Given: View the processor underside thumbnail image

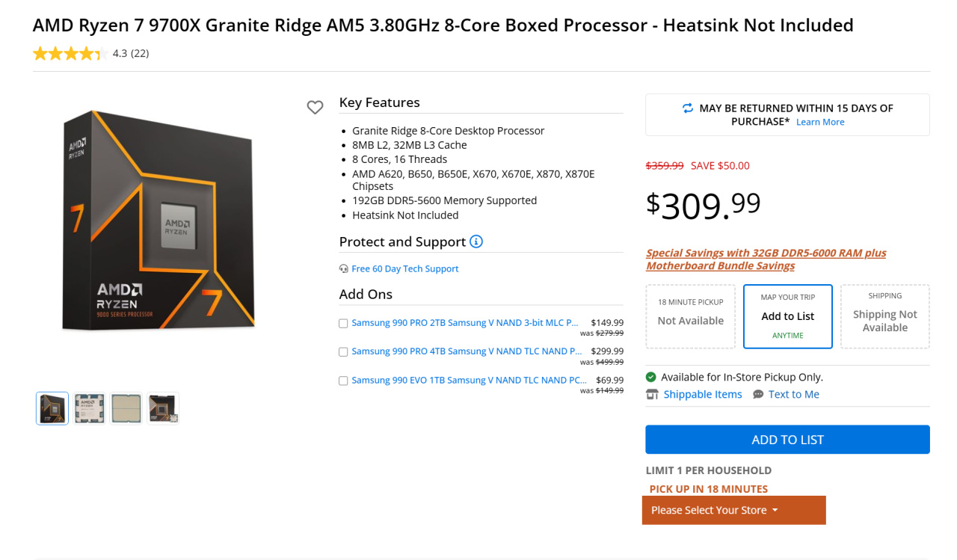Looking at the screenshot, I should [126, 408].
